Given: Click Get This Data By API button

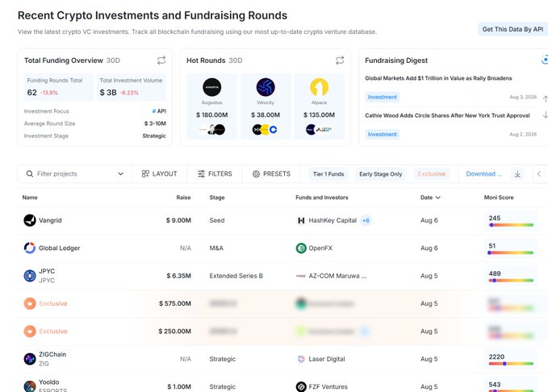Looking at the screenshot, I should point(512,29).
